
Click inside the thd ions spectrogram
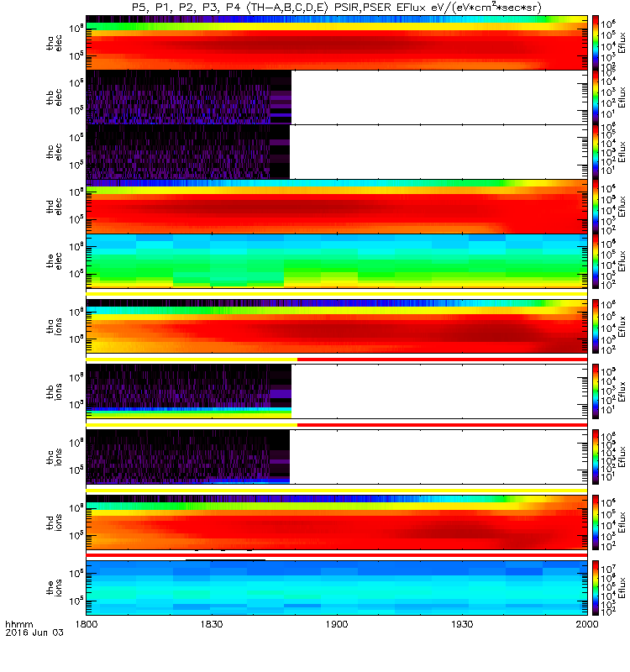click(337, 522)
